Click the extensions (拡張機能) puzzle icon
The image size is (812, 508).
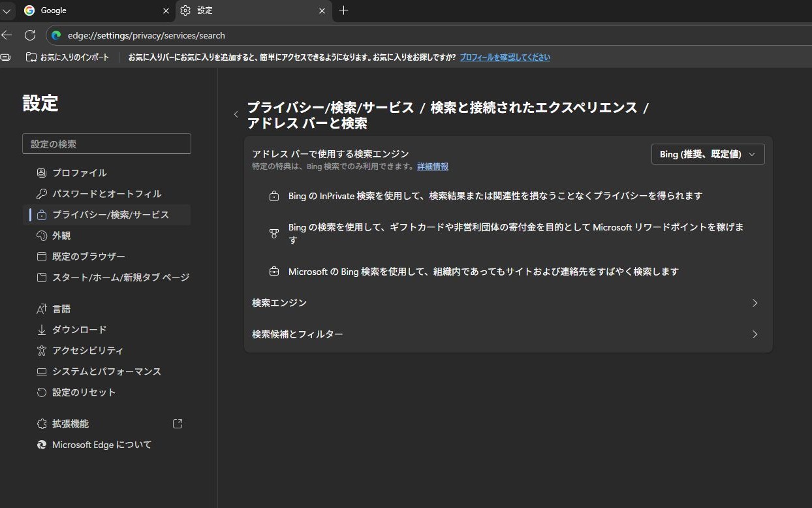42,424
